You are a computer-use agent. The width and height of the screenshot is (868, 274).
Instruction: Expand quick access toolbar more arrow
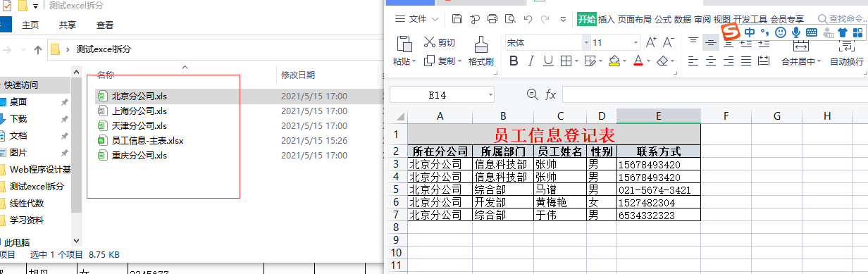pos(563,19)
